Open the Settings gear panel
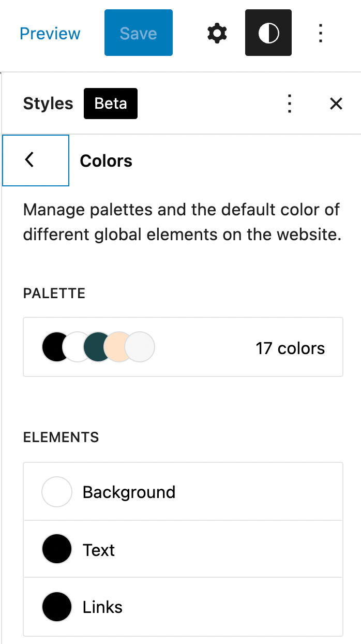Viewport: 361px width, 644px height. (x=217, y=34)
